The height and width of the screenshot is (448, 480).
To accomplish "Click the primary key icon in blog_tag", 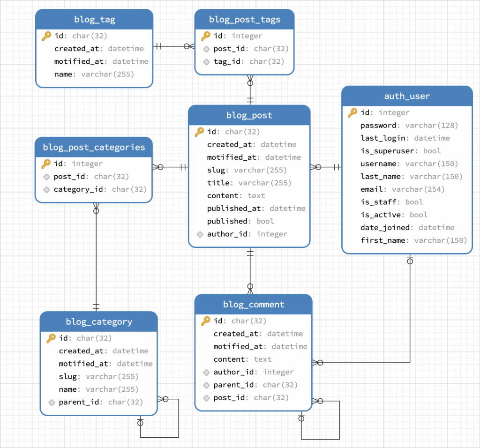I will click(x=46, y=36).
